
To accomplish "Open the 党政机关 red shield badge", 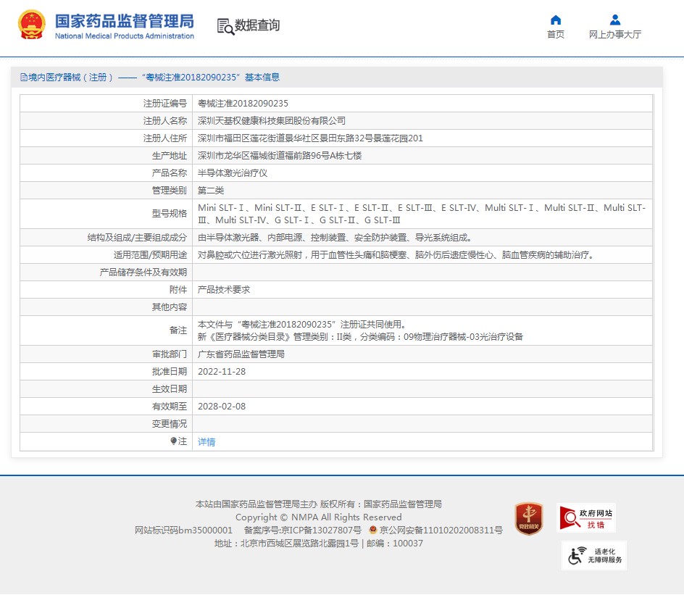I will (529, 518).
